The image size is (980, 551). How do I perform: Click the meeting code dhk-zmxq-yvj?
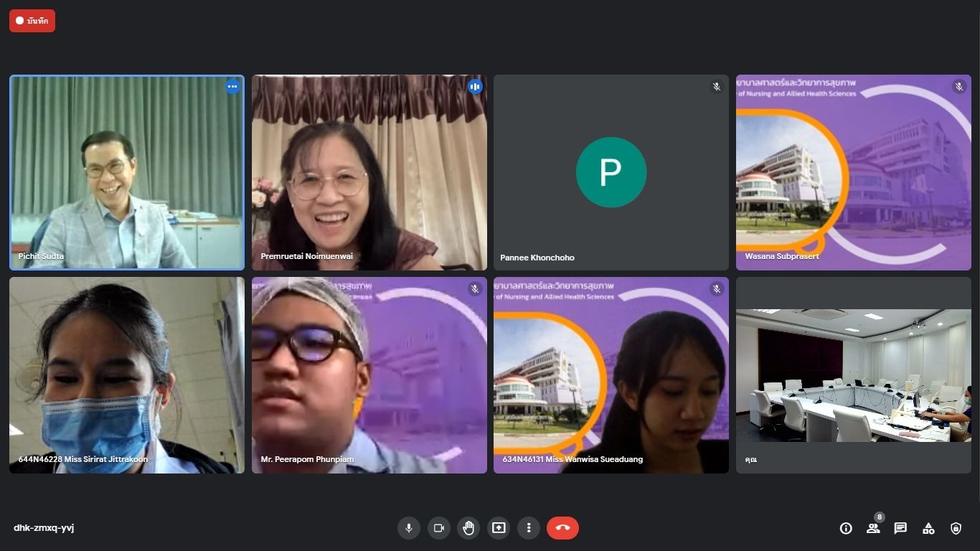click(44, 528)
